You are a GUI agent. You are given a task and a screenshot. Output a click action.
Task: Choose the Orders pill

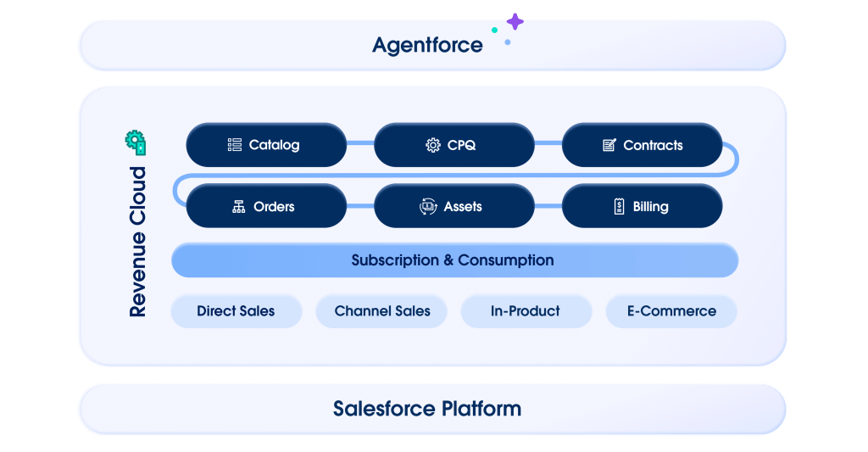pos(266,206)
